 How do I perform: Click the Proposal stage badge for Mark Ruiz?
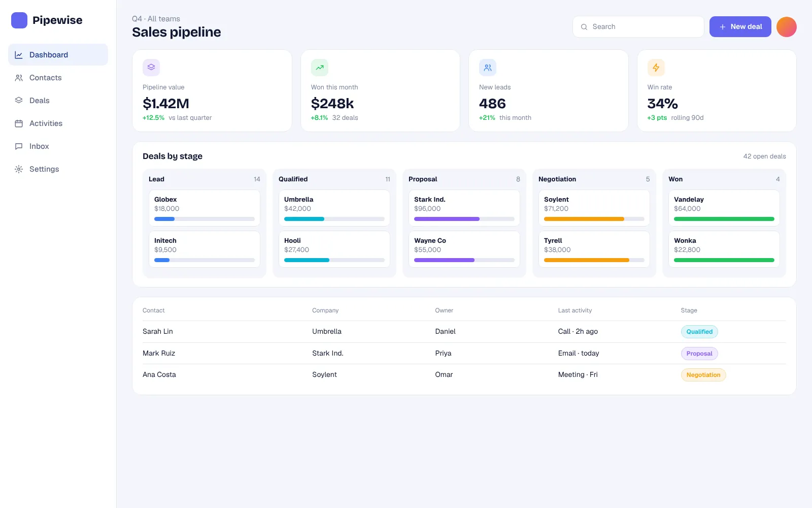(x=699, y=354)
